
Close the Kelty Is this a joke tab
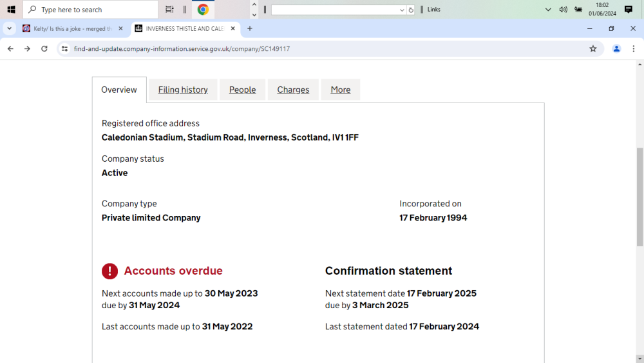(120, 28)
